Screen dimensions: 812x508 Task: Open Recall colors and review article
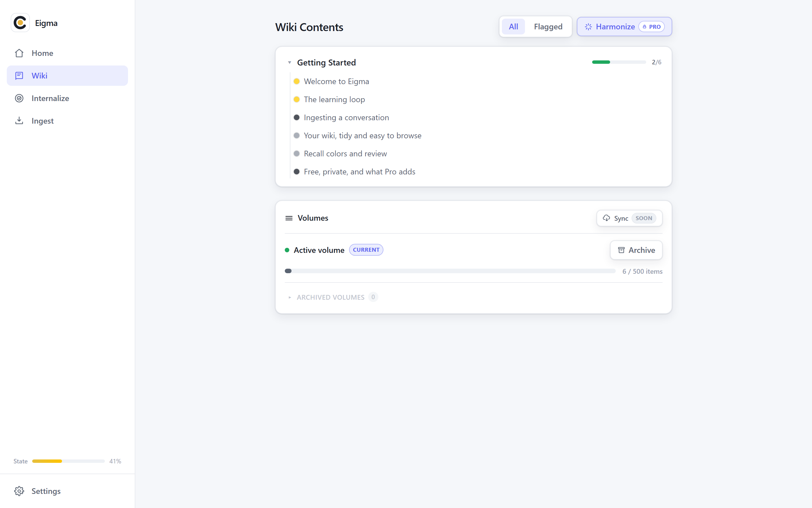point(345,154)
